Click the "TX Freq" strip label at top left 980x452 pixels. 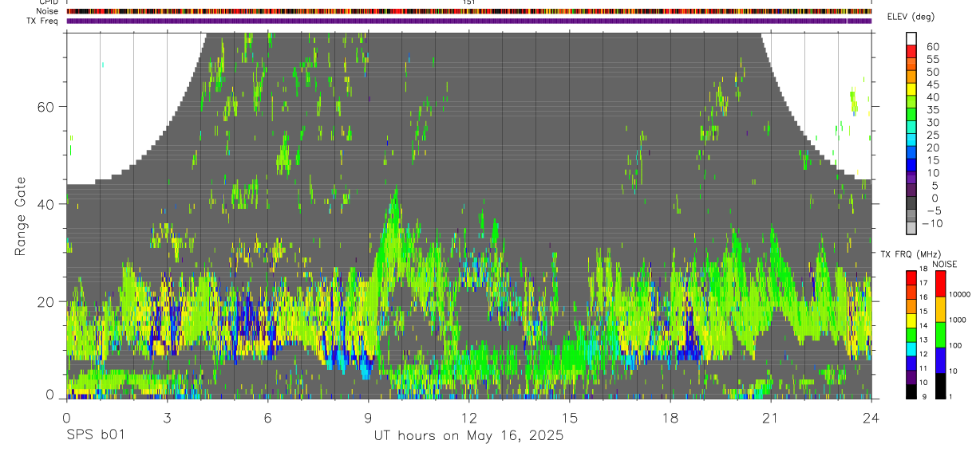click(x=43, y=21)
